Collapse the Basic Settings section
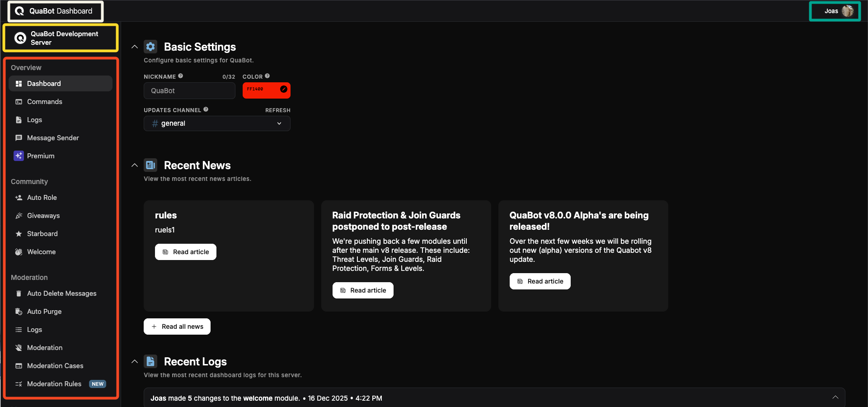This screenshot has width=868, height=407. point(134,47)
